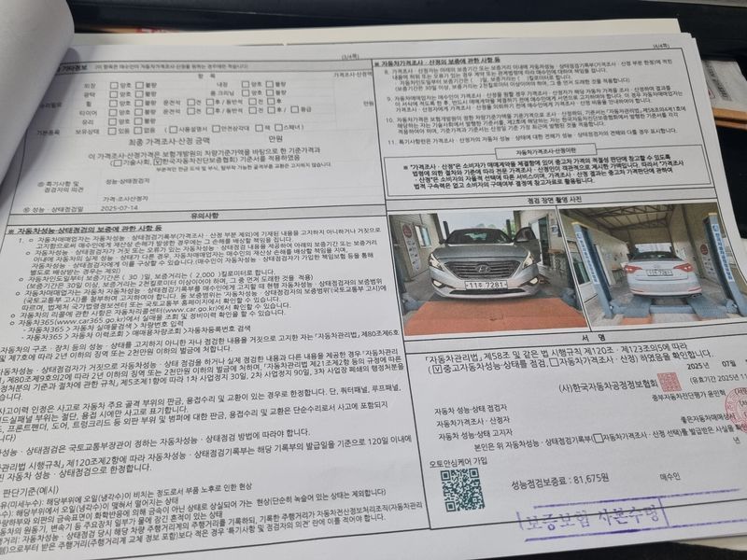
Task: Mark the 있음 checkbox in the 보유상태 row
Action: [113, 131]
